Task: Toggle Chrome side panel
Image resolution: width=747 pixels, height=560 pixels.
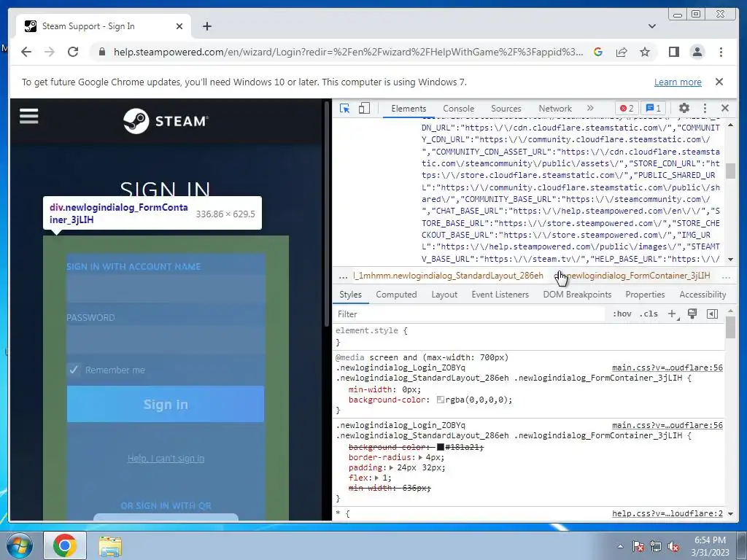Action: (x=673, y=52)
